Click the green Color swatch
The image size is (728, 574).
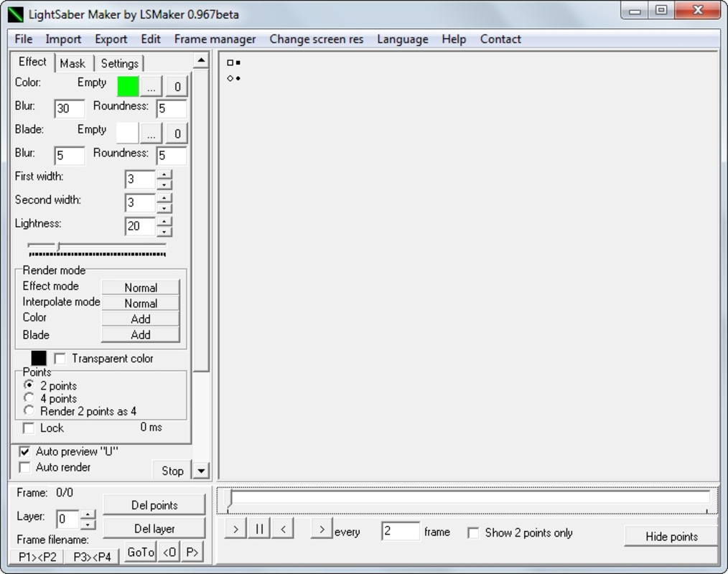[128, 86]
